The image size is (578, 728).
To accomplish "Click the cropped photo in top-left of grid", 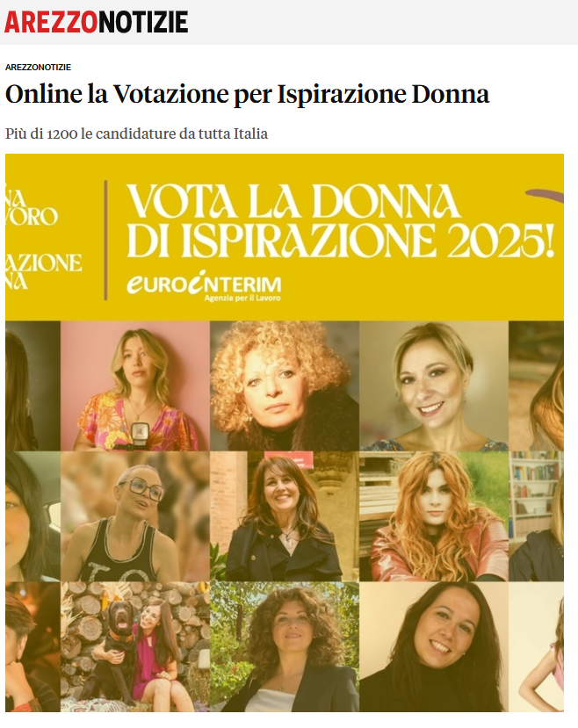I will 33,386.
